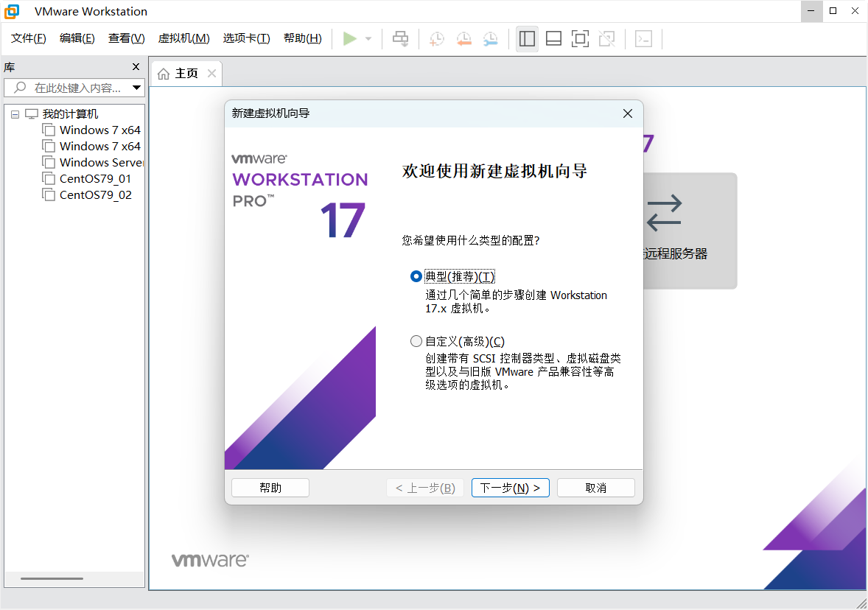Open the 选项卡(T) menu

click(246, 38)
